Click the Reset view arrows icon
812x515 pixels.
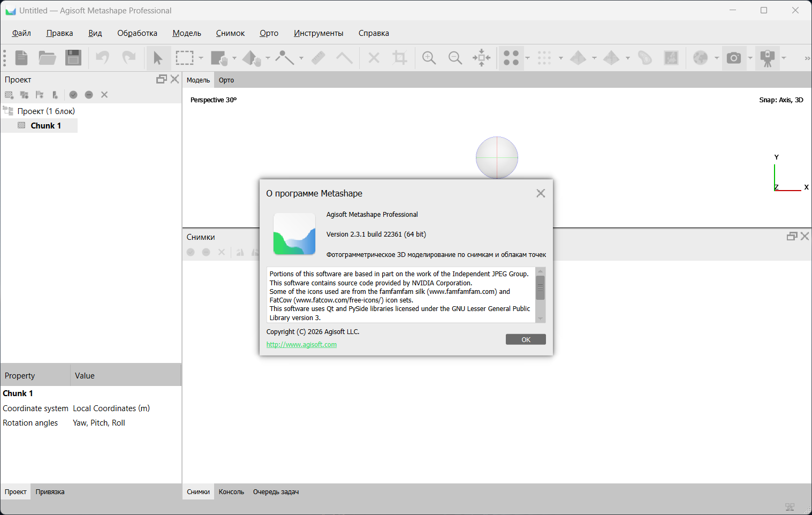coord(482,58)
